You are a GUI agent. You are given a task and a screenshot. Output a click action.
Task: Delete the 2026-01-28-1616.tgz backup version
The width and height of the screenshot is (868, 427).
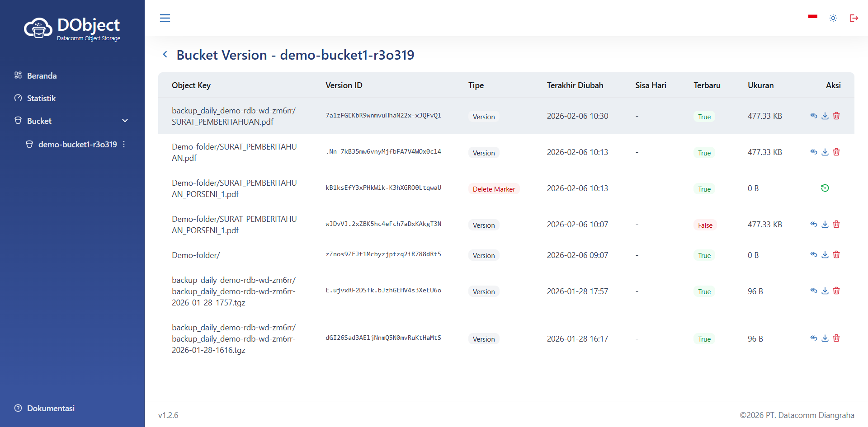click(x=836, y=338)
